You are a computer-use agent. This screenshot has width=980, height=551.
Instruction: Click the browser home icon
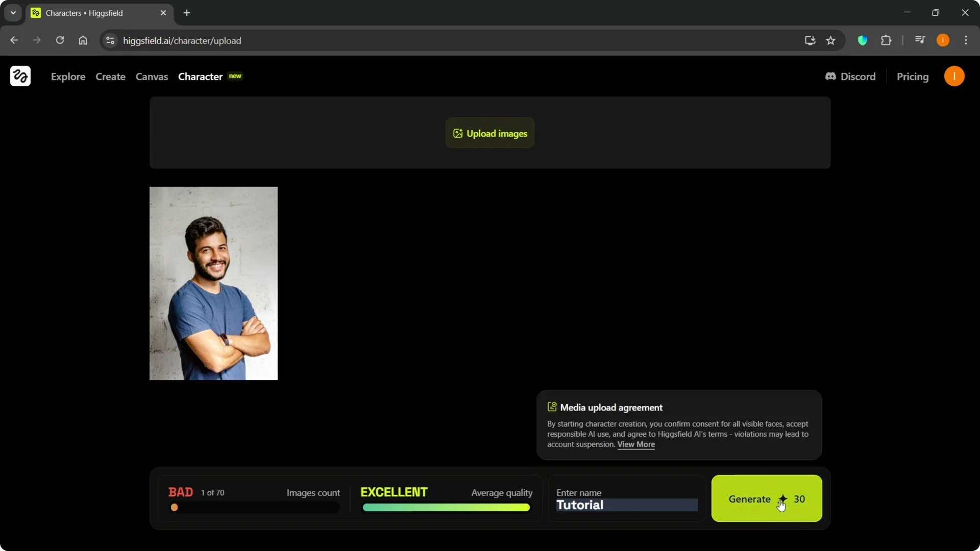(x=83, y=40)
